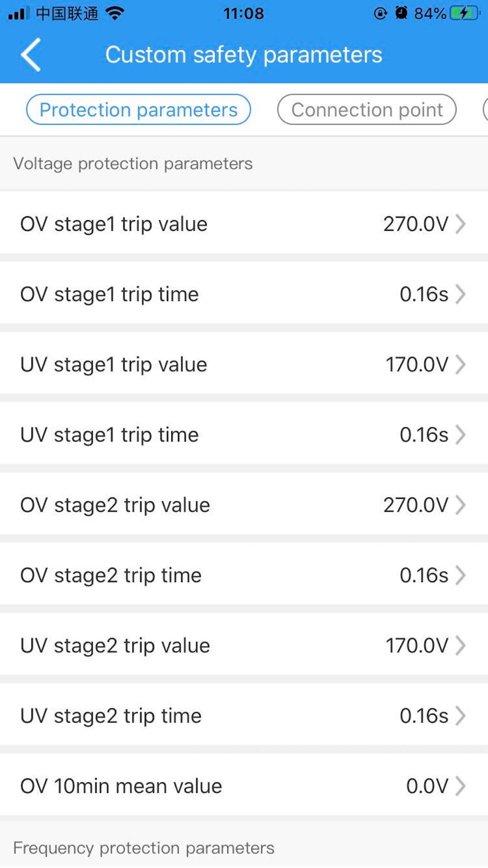Select the Protection parameters tab
Screen dimensions: 488x868
[x=138, y=110]
